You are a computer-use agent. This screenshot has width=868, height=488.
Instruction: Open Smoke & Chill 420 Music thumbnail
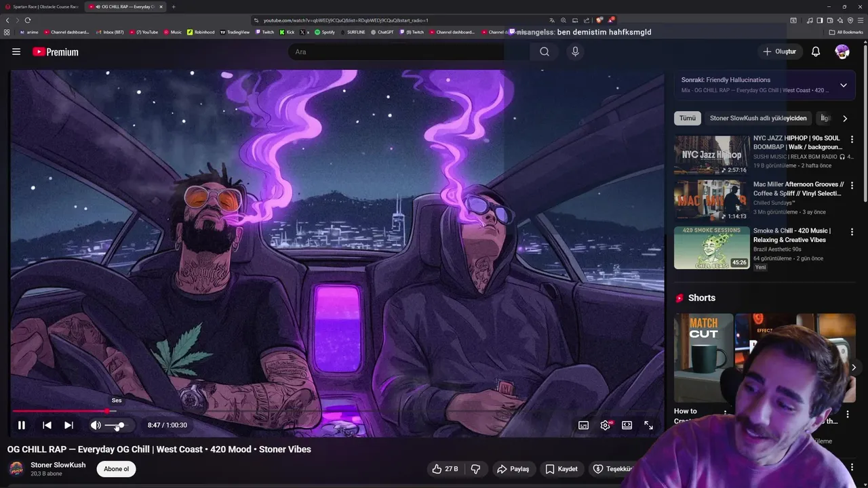711,247
